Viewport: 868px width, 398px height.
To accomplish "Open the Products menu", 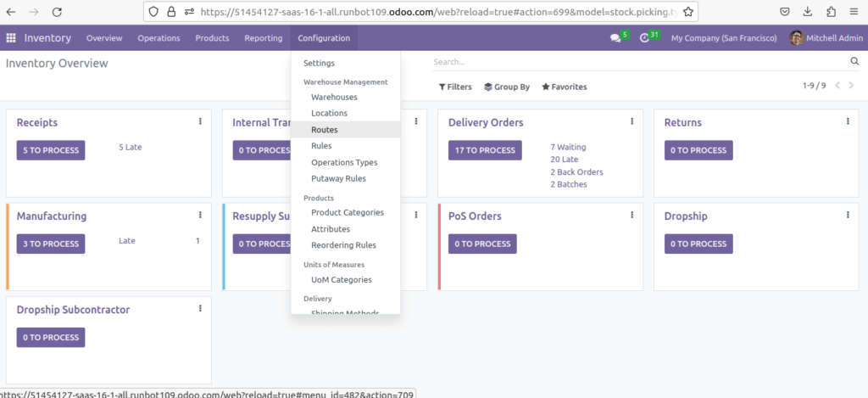I will pyautogui.click(x=212, y=38).
